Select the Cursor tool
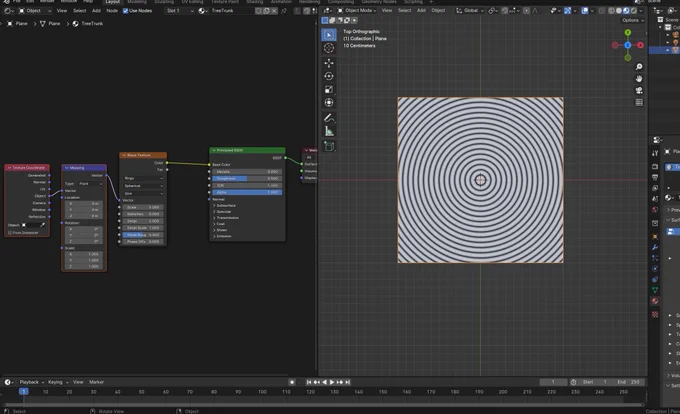Image resolution: width=680 pixels, height=414 pixels. (329, 48)
